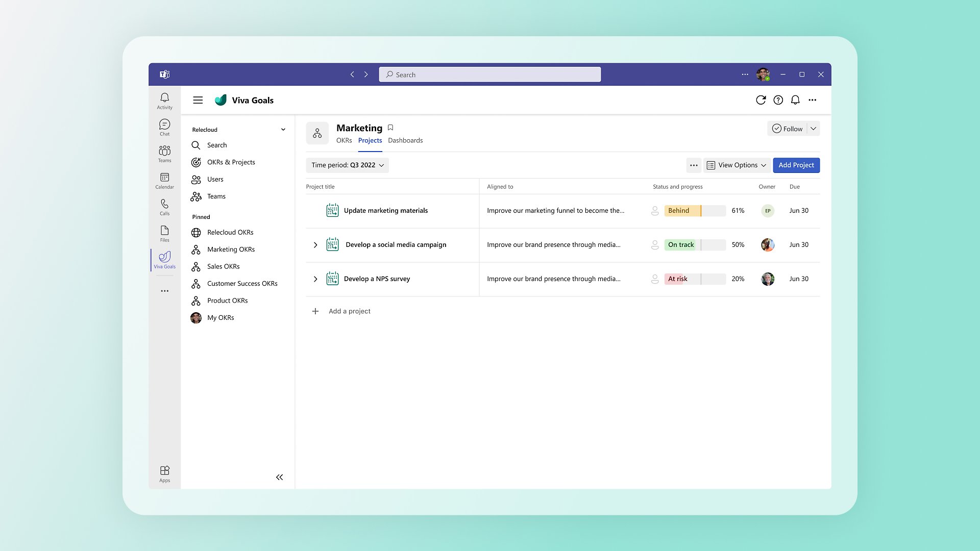Click the Marketing team org icon

(x=317, y=133)
